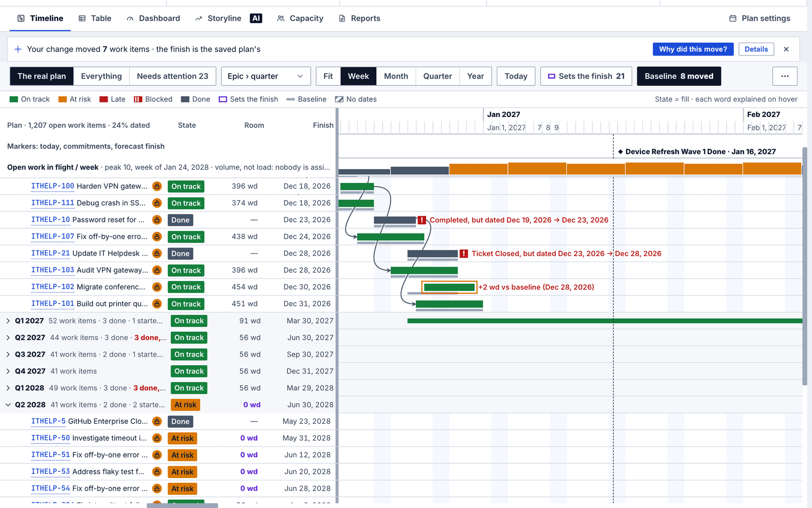Click the red warning icon beside 'Ticket Closed'
This screenshot has height=508, width=812.
pos(464,253)
